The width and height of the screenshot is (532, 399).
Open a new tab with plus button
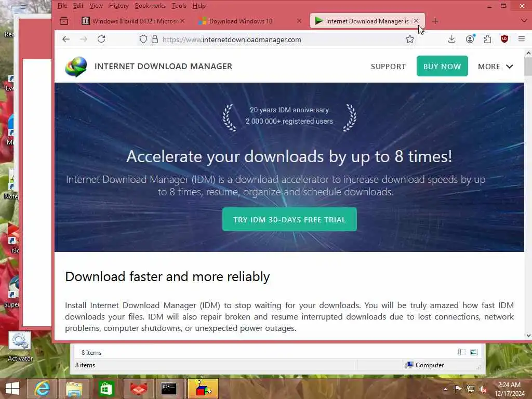click(x=435, y=21)
